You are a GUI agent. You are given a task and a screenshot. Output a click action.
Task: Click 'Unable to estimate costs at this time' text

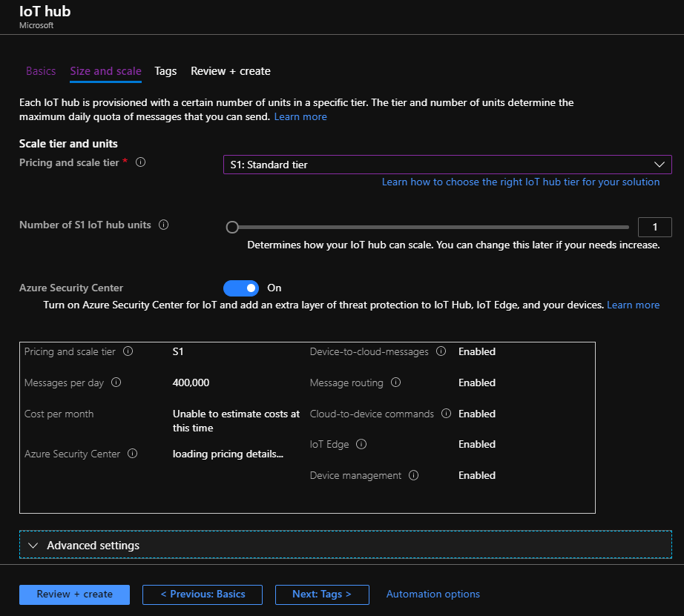[x=236, y=421]
